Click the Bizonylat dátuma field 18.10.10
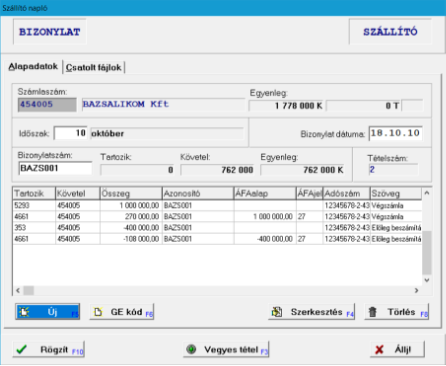Image resolution: width=446 pixels, height=366 pixels. coord(396,133)
